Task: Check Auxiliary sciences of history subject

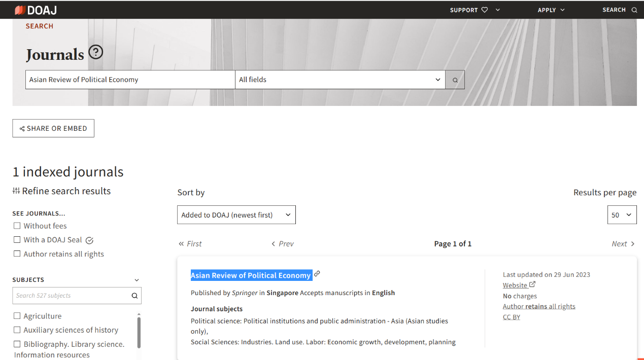Action: tap(17, 330)
